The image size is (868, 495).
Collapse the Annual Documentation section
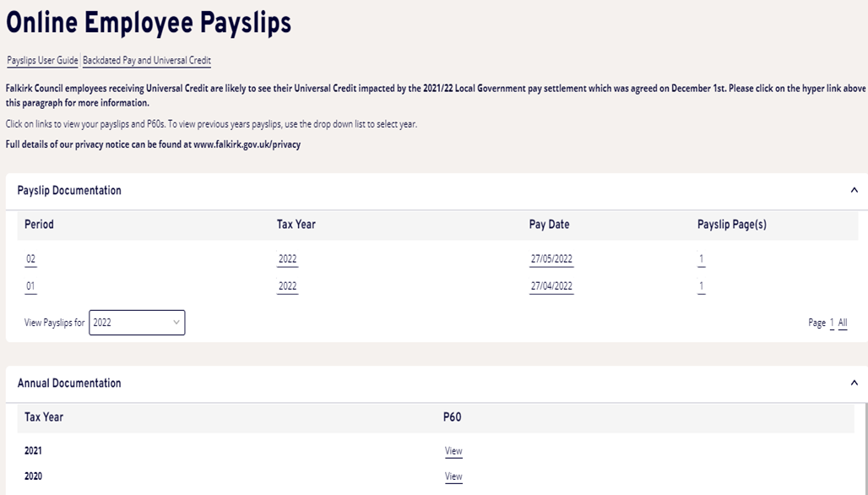pos(854,383)
